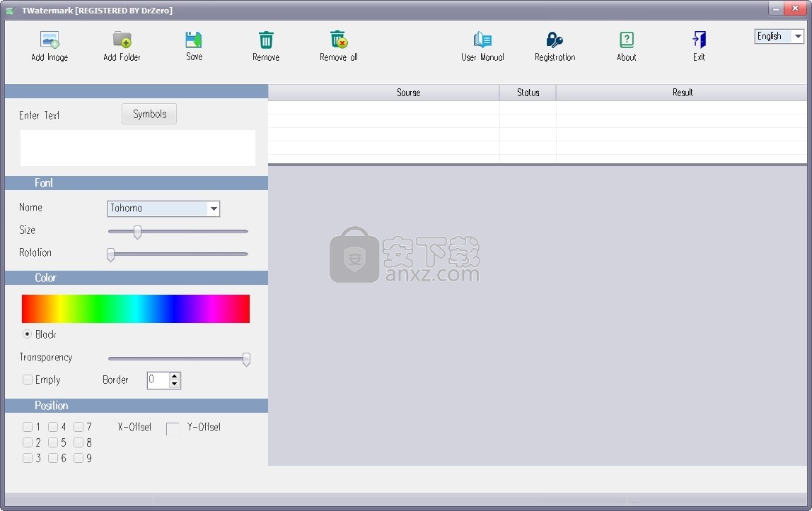Check position 7 checkbox
This screenshot has width=812, height=511.
(x=79, y=427)
